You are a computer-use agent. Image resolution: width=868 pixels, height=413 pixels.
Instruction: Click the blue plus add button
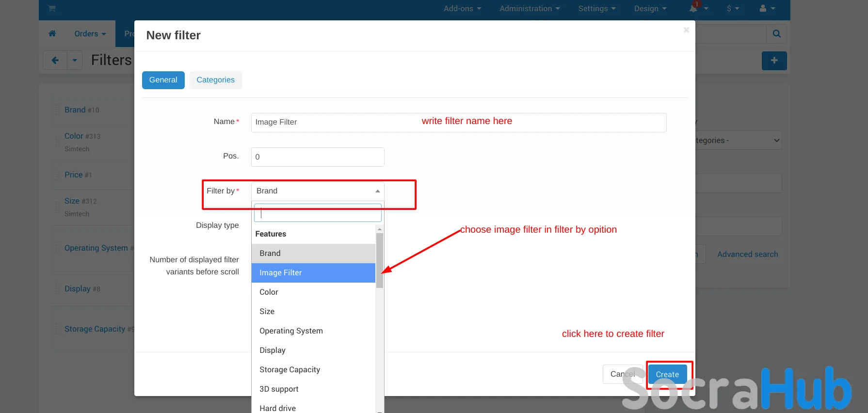(774, 61)
